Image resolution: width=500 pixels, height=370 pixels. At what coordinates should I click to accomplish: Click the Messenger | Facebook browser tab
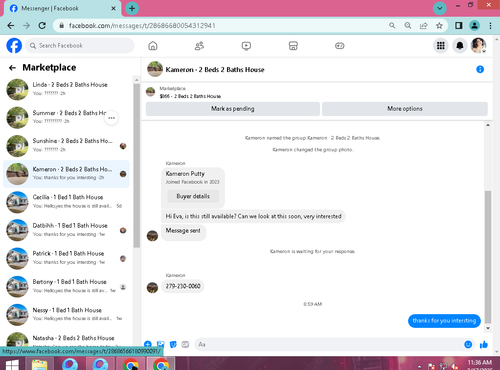pos(63,8)
